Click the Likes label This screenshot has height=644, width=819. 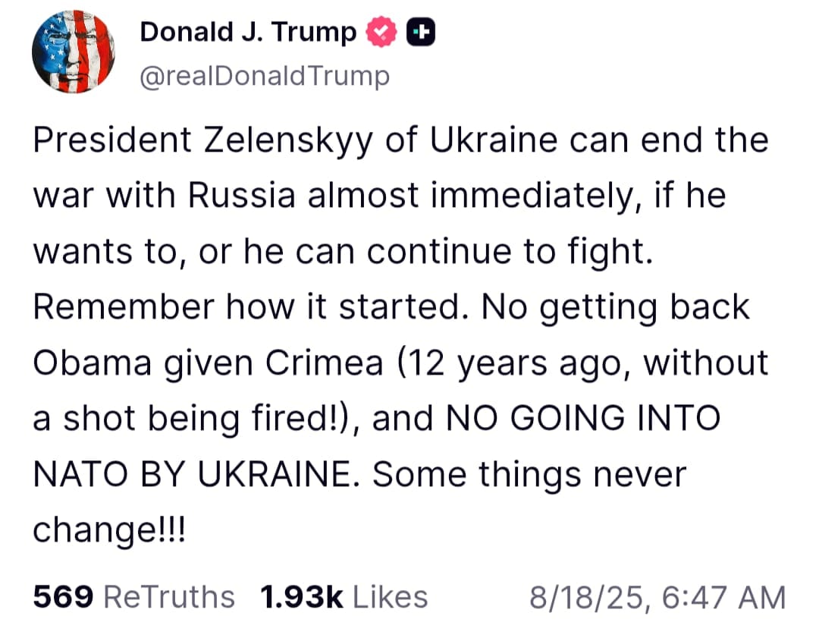point(390,597)
